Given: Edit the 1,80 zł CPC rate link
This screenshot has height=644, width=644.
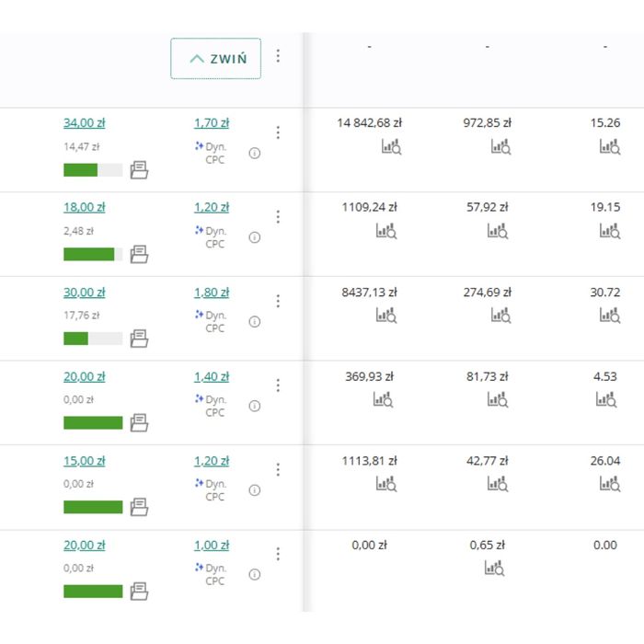Looking at the screenshot, I should point(212,293).
